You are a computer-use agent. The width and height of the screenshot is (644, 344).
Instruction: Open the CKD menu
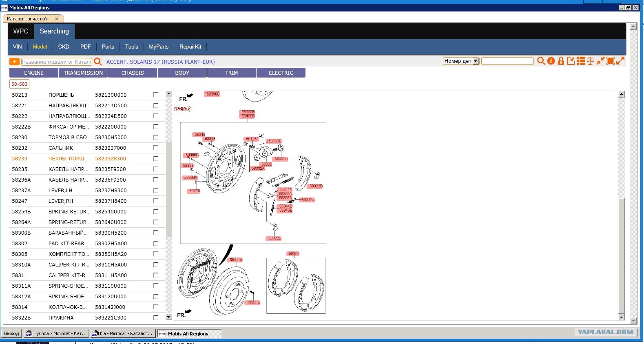pyautogui.click(x=64, y=47)
